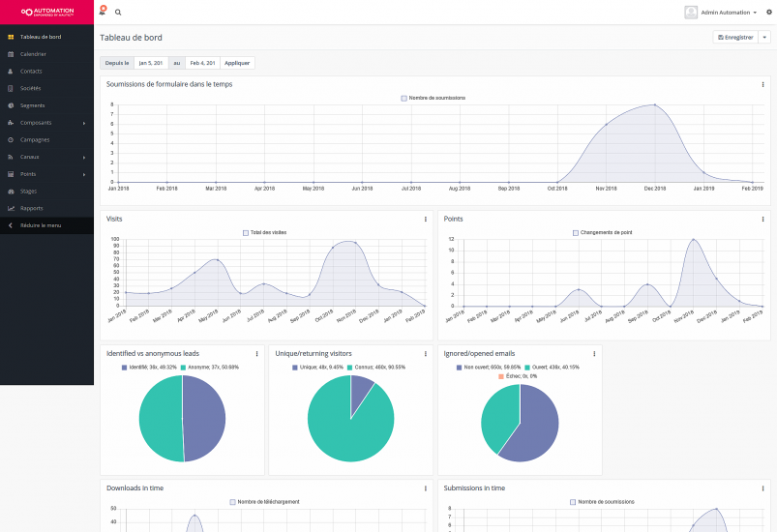Click the Appliquer button

[237, 63]
